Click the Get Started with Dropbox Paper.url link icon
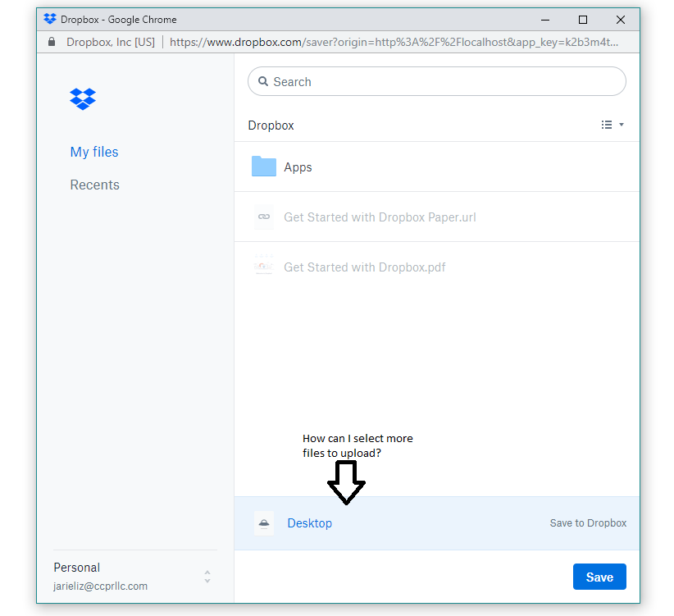 (x=263, y=217)
